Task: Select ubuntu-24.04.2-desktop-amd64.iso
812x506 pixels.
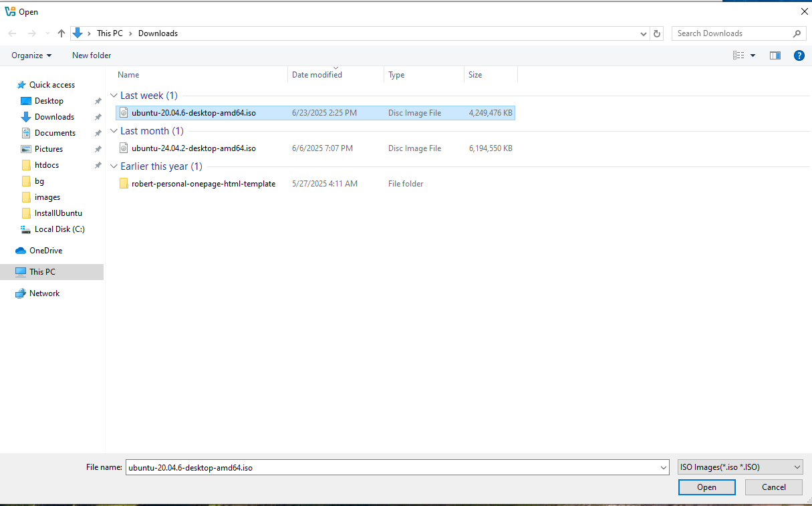Action: tap(193, 148)
